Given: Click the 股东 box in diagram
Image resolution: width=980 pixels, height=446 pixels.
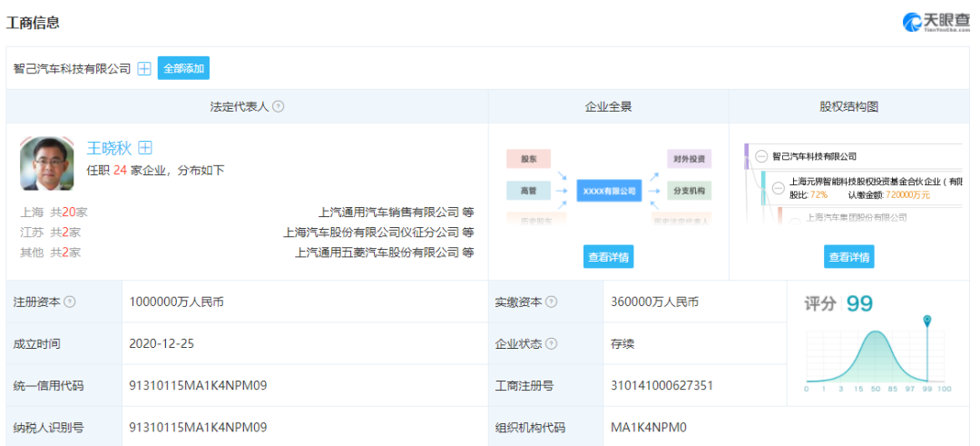Looking at the screenshot, I should coord(529,158).
